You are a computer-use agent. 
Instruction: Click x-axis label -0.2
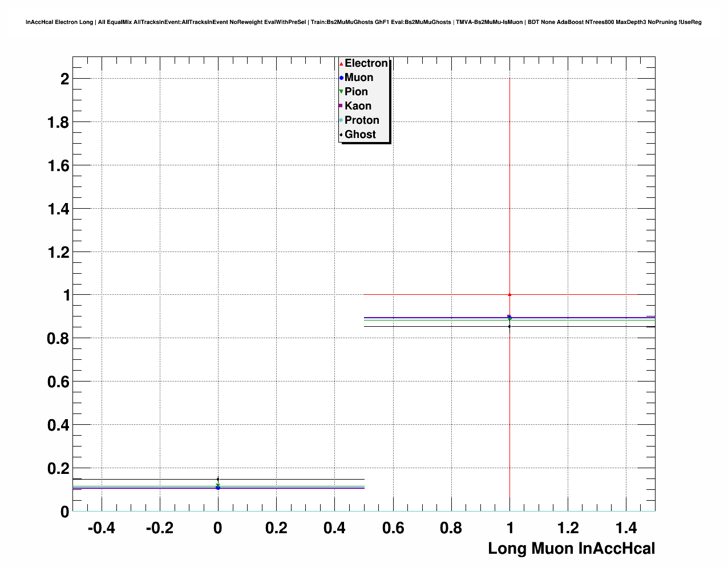(160, 528)
